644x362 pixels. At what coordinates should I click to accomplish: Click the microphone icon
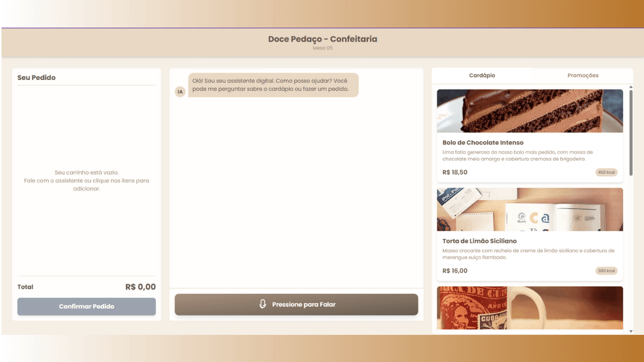coord(263,304)
